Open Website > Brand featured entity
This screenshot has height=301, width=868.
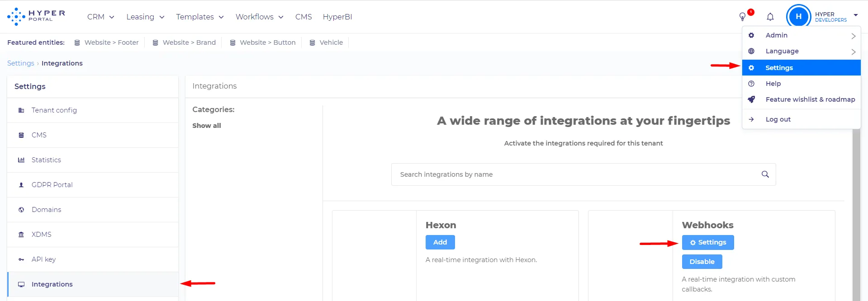[x=184, y=42]
